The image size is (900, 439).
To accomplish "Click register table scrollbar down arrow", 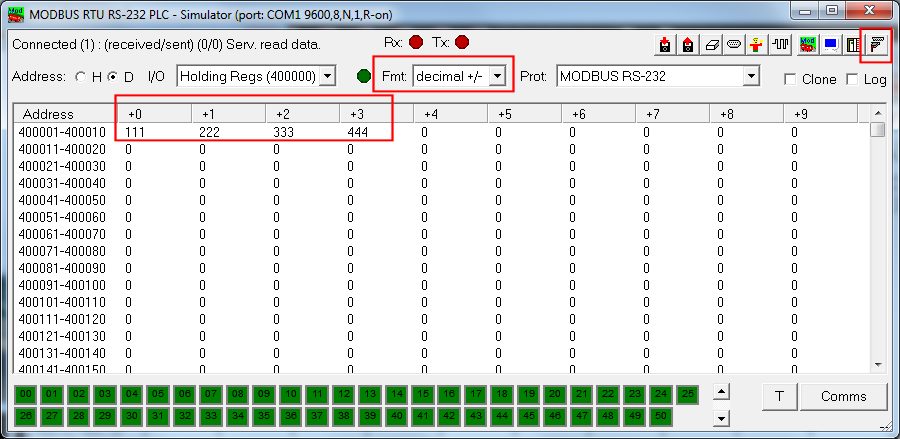I will (x=877, y=364).
